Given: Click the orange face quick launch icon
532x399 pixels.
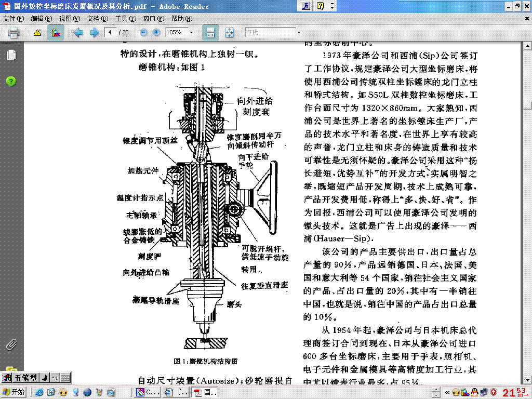Looking at the screenshot, I should (x=63, y=392).
